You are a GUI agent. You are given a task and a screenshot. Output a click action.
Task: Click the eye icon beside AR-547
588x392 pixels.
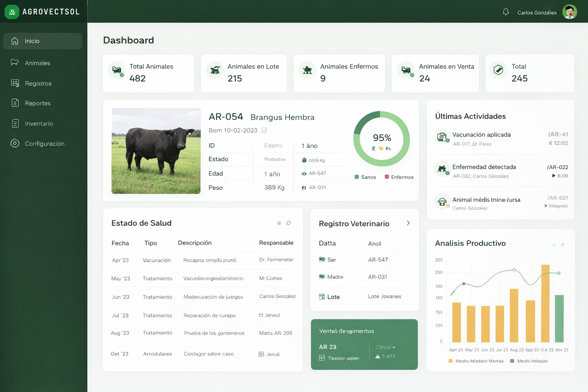[304, 173]
